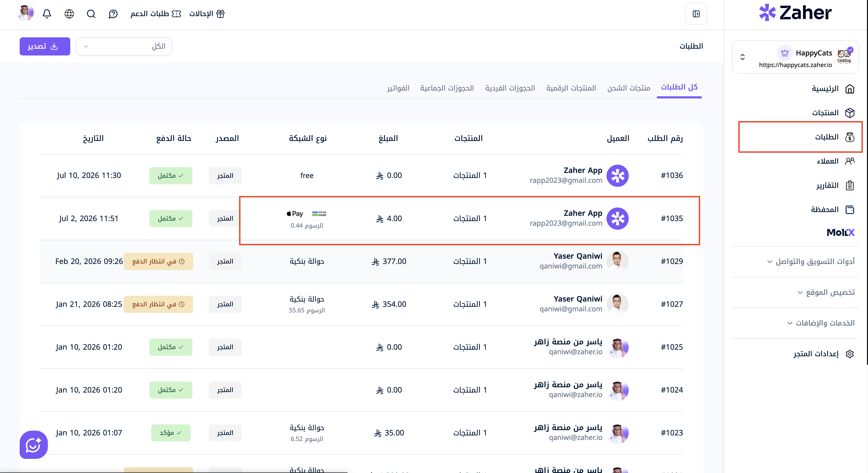
Task: Switch to المنتجات الرقمية tab
Action: [571, 88]
